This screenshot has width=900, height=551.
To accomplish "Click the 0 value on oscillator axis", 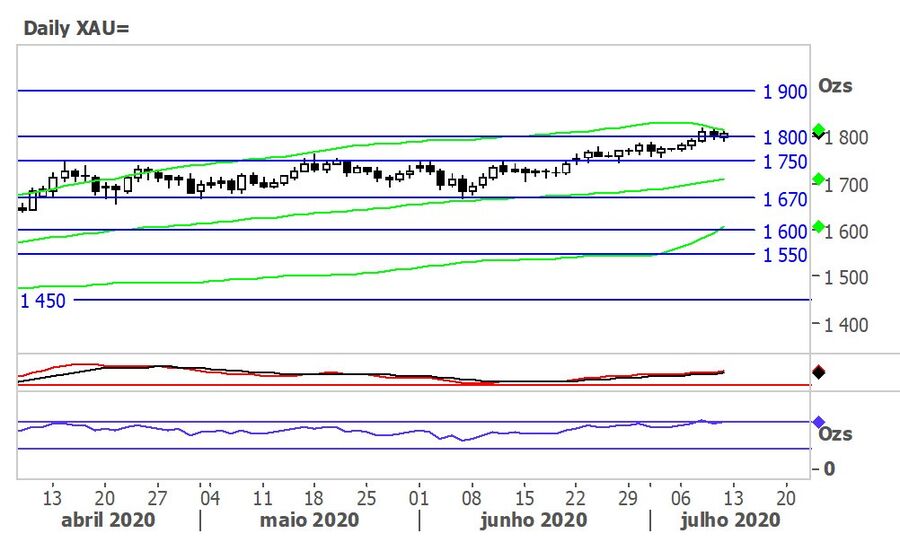I will click(x=829, y=469).
